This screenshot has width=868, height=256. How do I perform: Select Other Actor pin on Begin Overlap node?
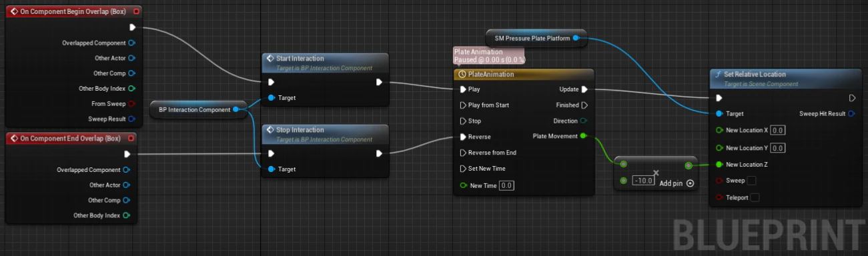point(131,58)
